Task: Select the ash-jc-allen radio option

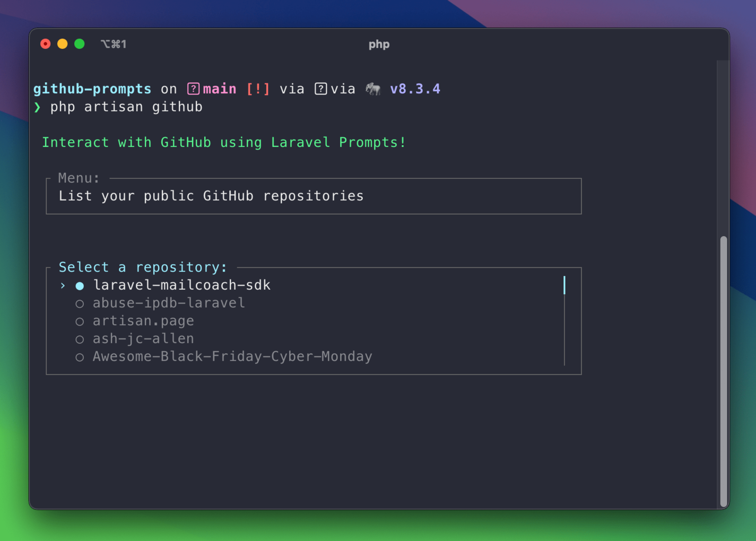Action: 80,339
